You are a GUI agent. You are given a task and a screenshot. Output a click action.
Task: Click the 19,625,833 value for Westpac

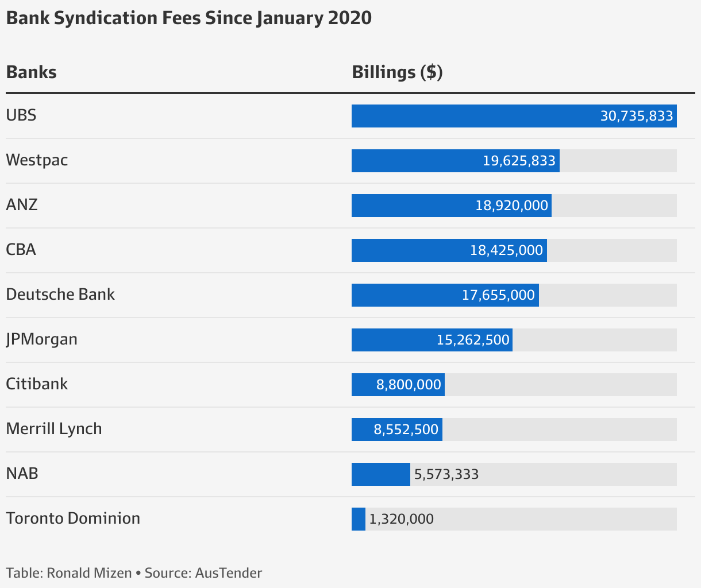click(519, 161)
